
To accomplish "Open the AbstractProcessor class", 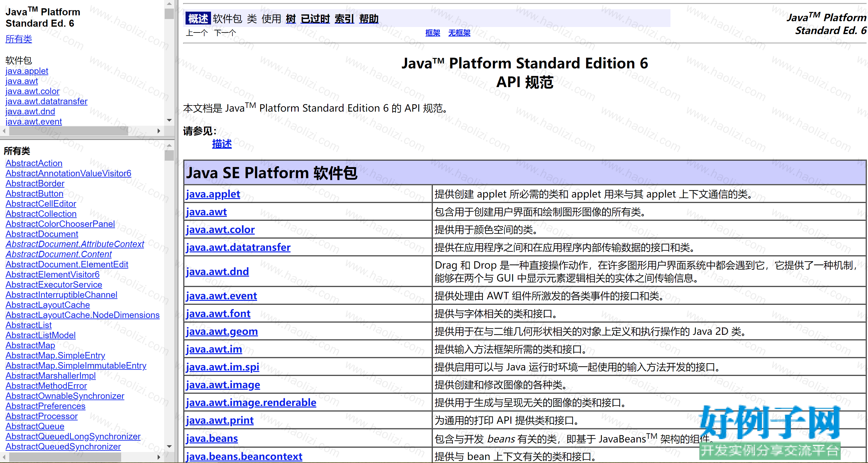I will point(41,416).
